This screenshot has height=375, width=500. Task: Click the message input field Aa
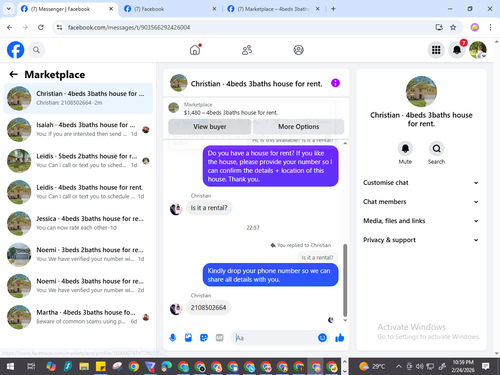(x=275, y=338)
